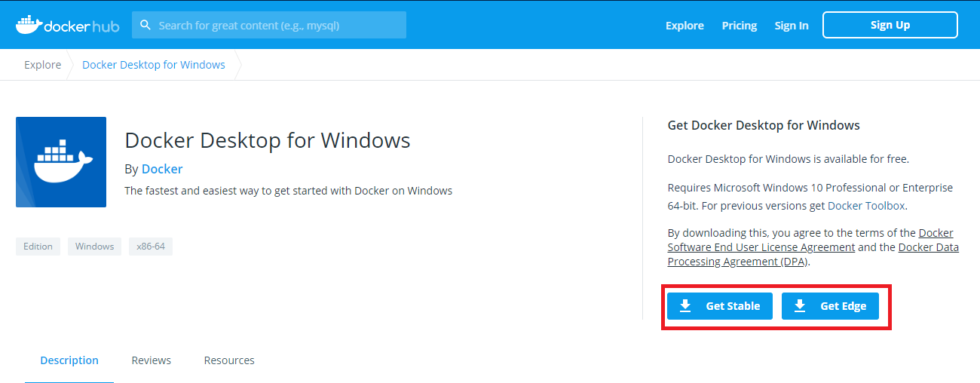The width and height of the screenshot is (980, 383).
Task: Open the Docker Toolbox link
Action: pos(866,206)
